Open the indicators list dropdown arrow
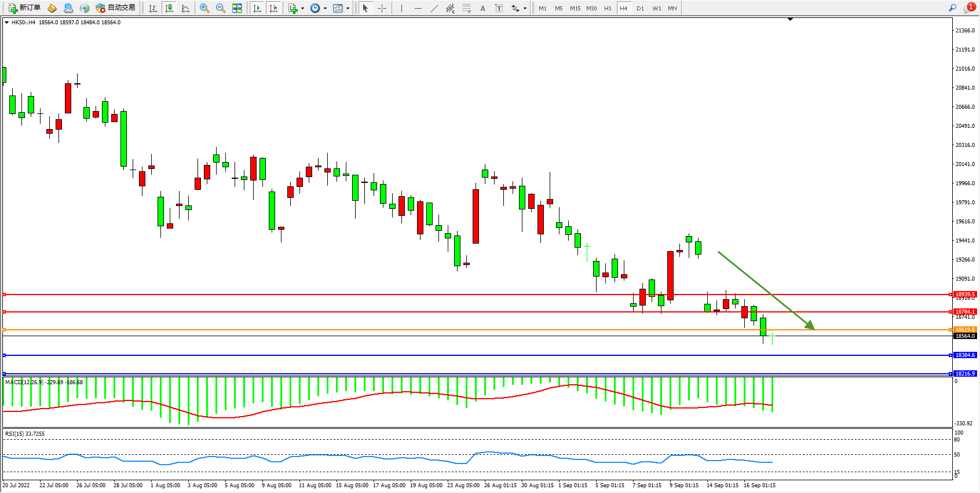Viewport: 980px width, 493px height. 302,8
